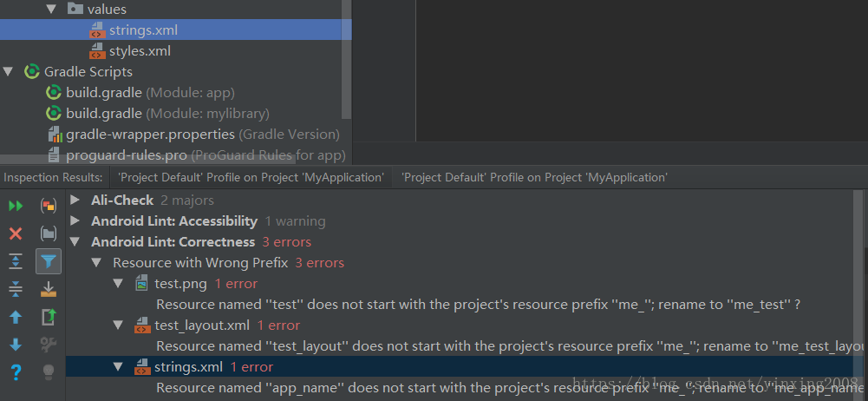Click the project tree vertical scrollbar

tap(347, 59)
